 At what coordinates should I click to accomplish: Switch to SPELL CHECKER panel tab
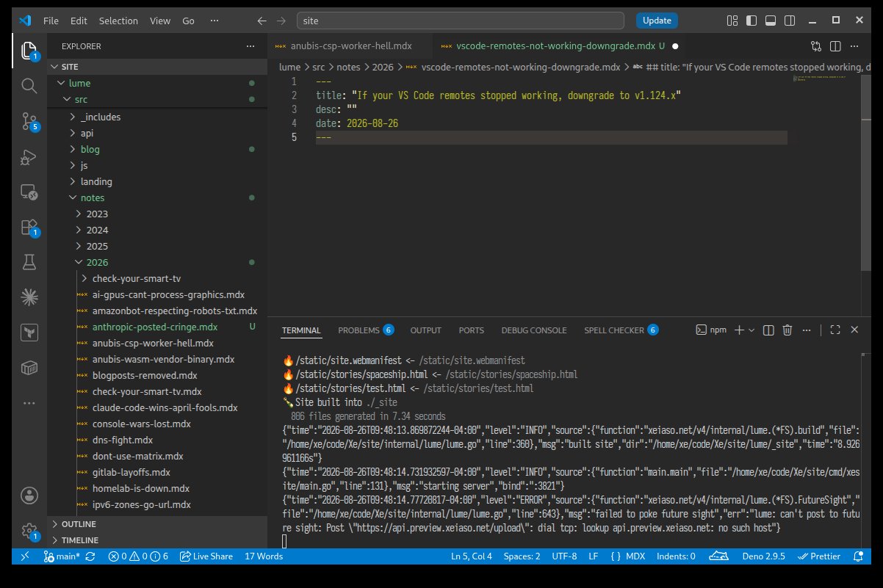[621, 330]
